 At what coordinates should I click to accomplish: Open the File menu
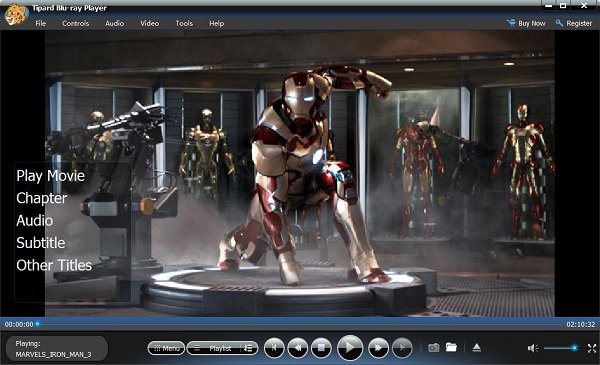[41, 23]
